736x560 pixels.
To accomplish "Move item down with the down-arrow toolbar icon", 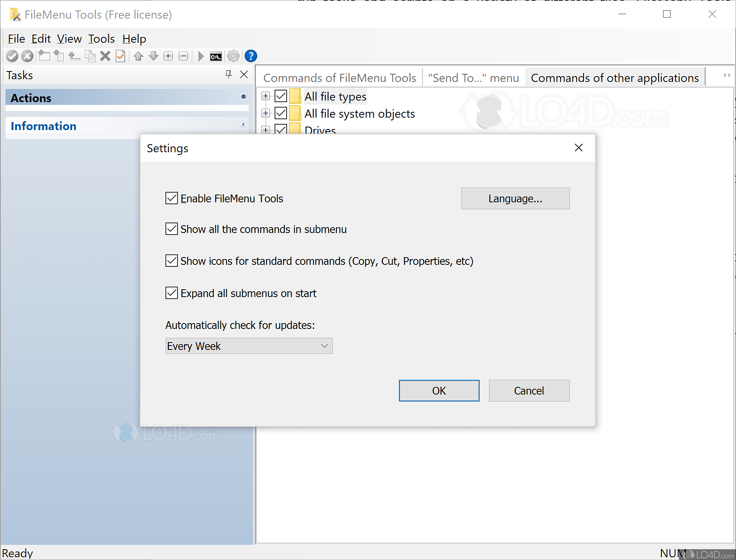I will point(153,56).
